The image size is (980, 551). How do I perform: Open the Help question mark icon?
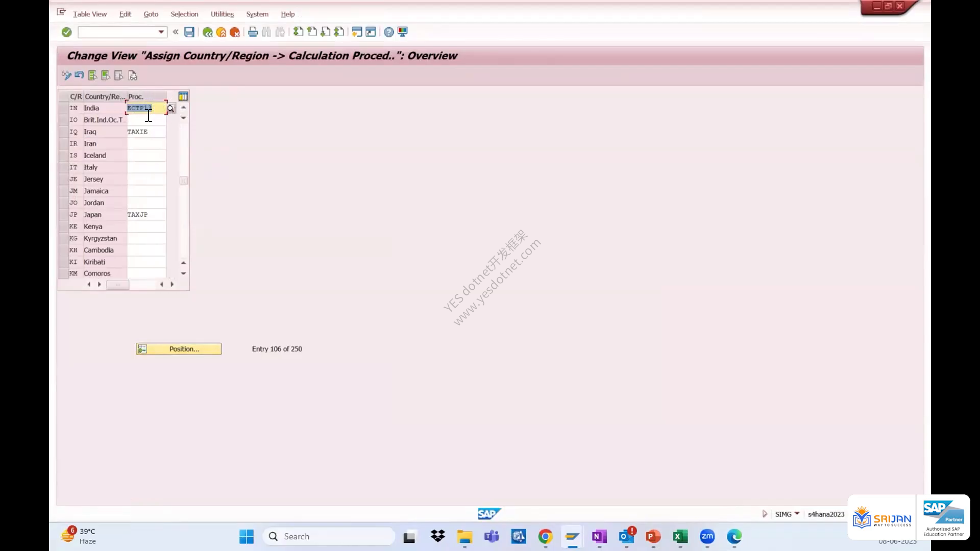pos(389,32)
